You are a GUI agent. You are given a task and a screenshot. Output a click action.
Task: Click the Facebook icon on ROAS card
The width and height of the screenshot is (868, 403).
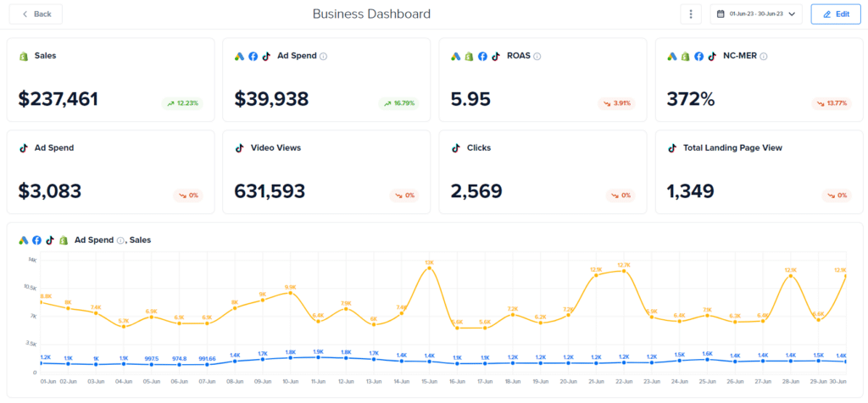click(482, 56)
